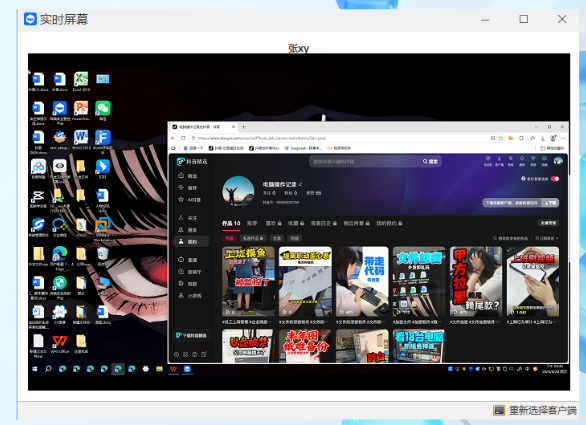Select the 作品 10 tab
This screenshot has width=586, height=425.
click(231, 223)
